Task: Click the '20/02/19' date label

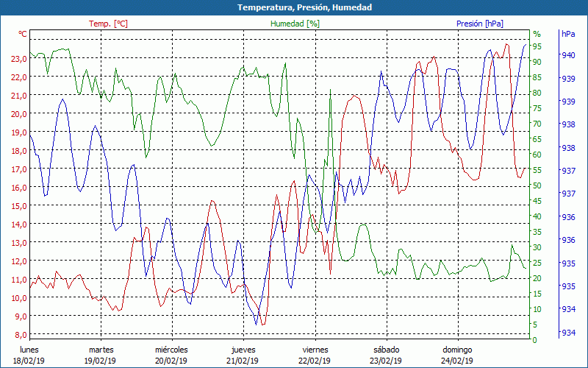Action: click(171, 361)
